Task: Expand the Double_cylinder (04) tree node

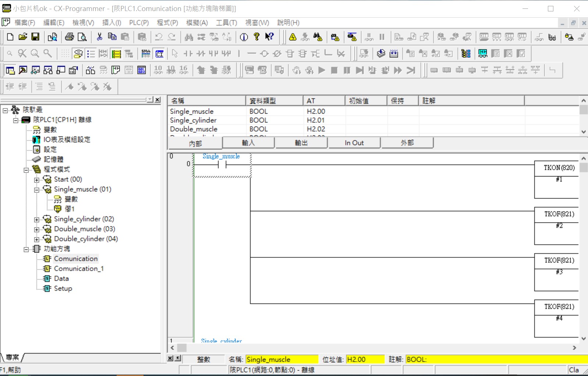Action: 37,239
